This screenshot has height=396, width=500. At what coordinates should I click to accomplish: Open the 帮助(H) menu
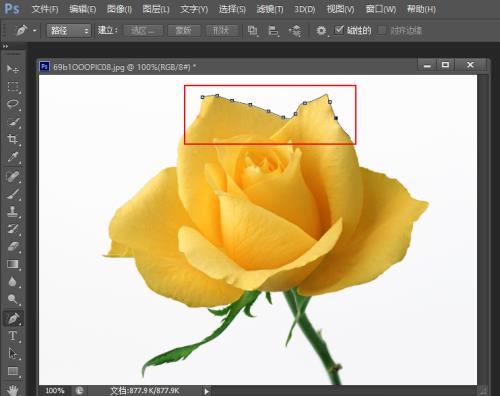click(x=421, y=9)
